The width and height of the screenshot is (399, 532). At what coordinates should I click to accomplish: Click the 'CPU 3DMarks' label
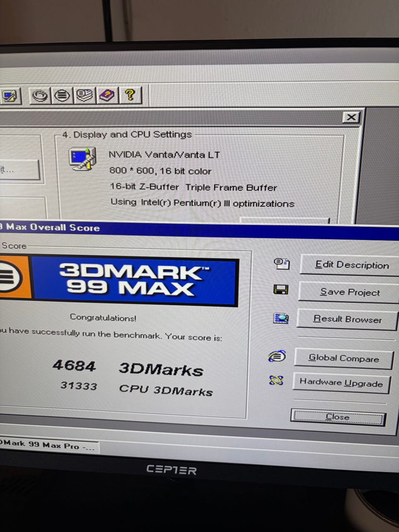[166, 390]
